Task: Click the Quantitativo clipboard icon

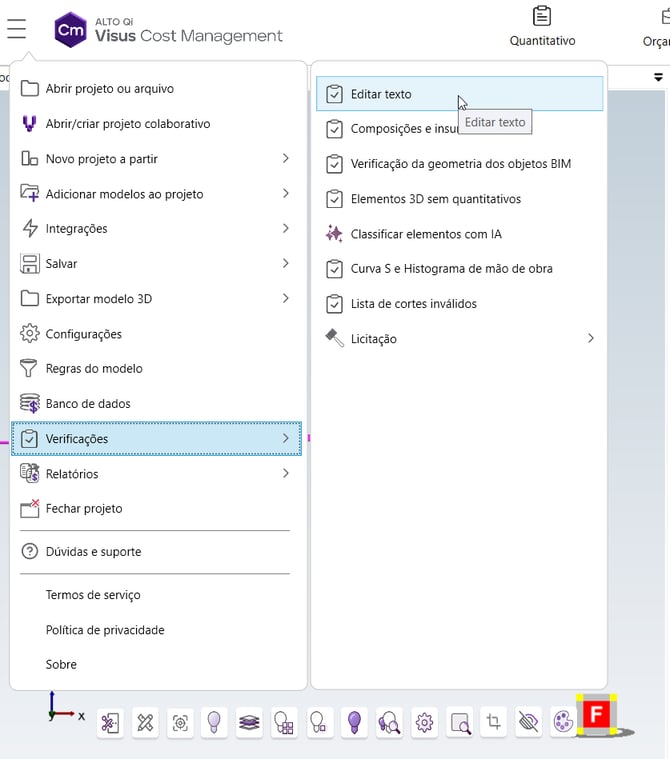Action: click(x=542, y=17)
